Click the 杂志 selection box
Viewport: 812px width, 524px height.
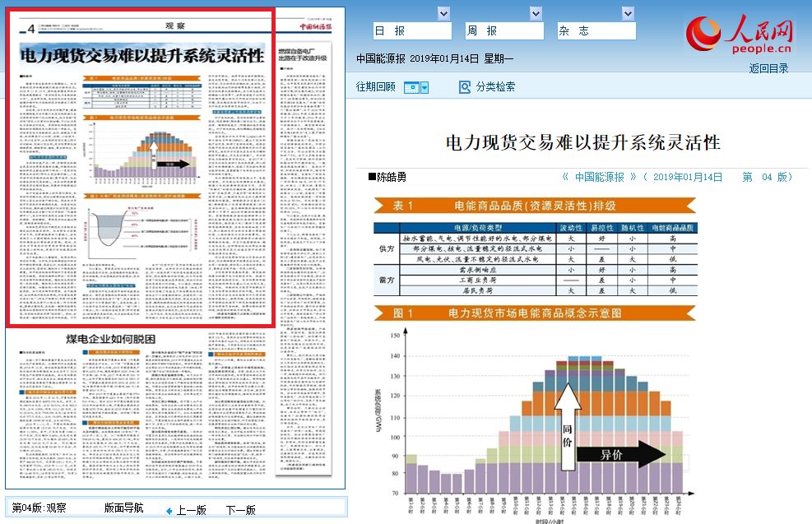coord(596,31)
